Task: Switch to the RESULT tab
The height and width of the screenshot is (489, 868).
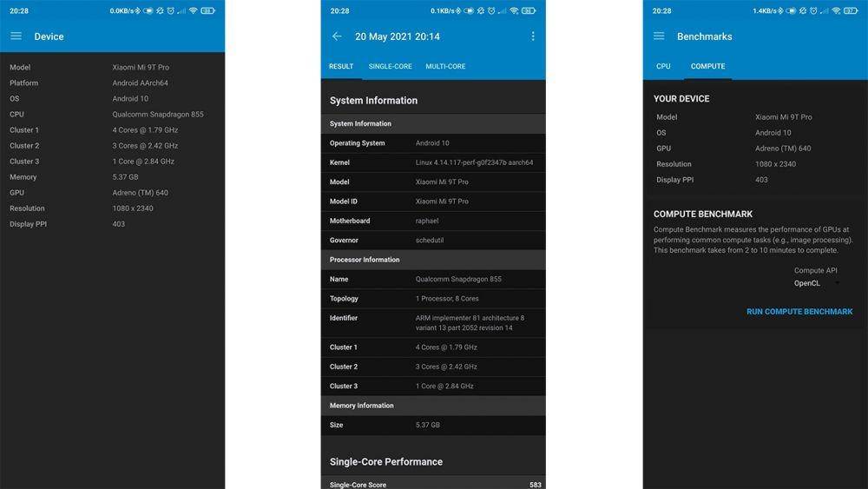Action: coord(341,67)
